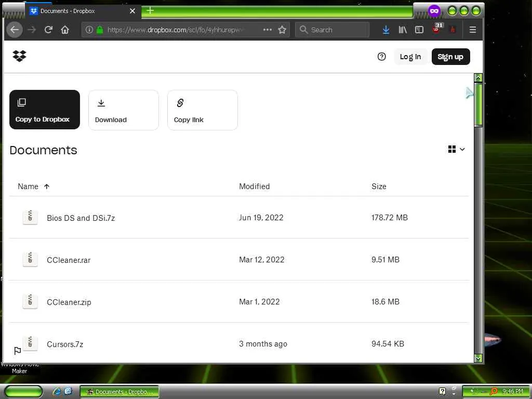Focus the Firefox Search box
The width and height of the screenshot is (532, 399).
332,30
